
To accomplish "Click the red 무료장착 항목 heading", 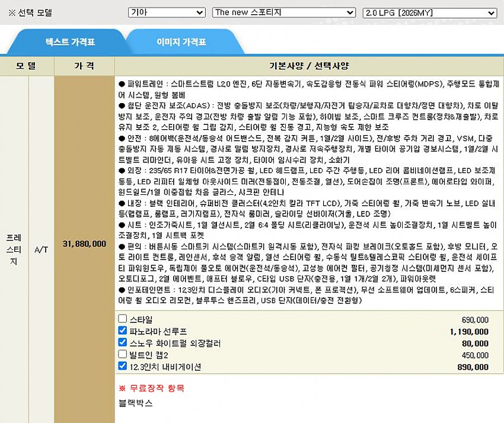I will 152,389.
